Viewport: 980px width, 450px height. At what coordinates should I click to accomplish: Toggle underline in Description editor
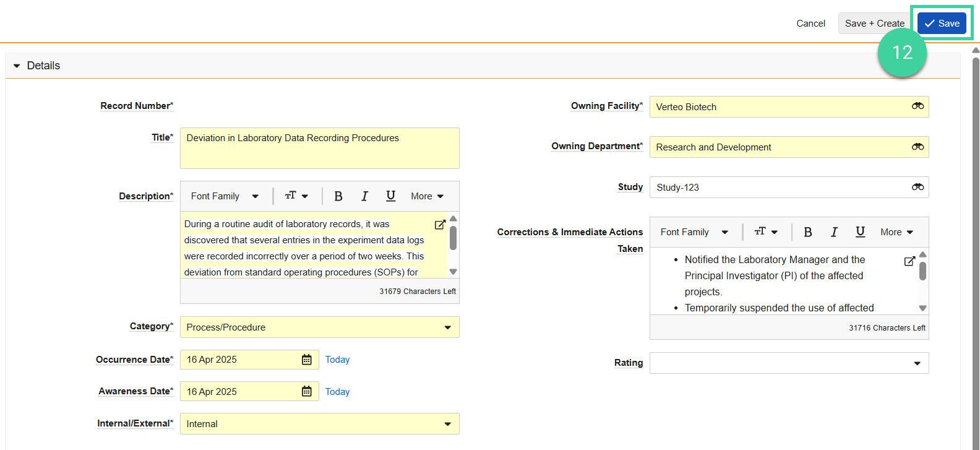click(x=390, y=196)
